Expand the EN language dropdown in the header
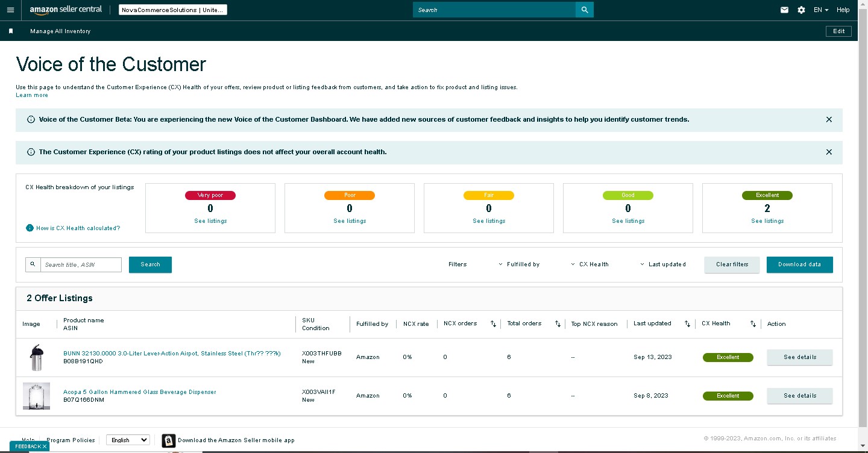This screenshot has width=868, height=453. tap(821, 10)
